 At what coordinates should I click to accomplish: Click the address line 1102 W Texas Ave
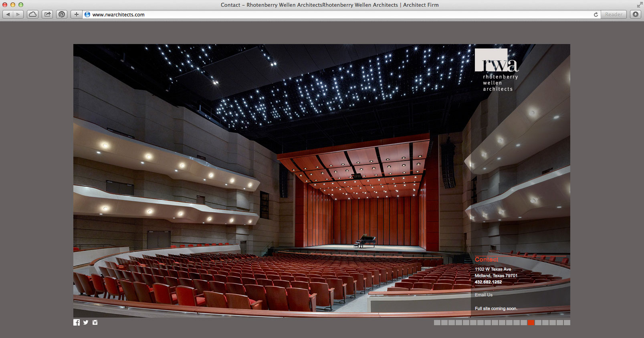click(x=493, y=269)
